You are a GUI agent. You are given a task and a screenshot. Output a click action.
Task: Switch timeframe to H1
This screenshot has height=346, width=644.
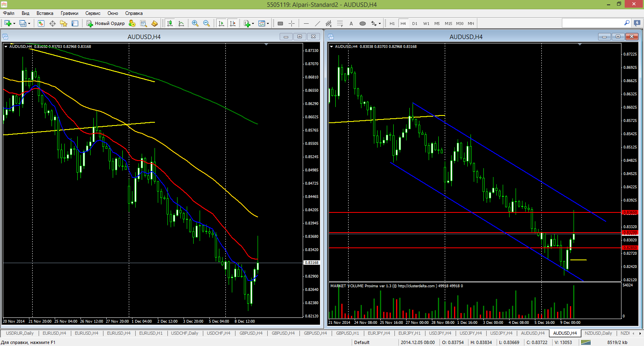point(392,23)
